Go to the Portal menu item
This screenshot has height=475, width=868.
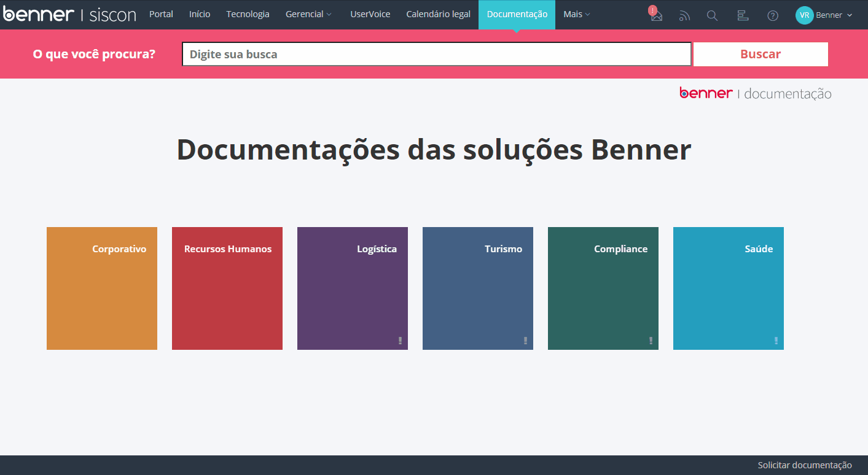coord(161,14)
